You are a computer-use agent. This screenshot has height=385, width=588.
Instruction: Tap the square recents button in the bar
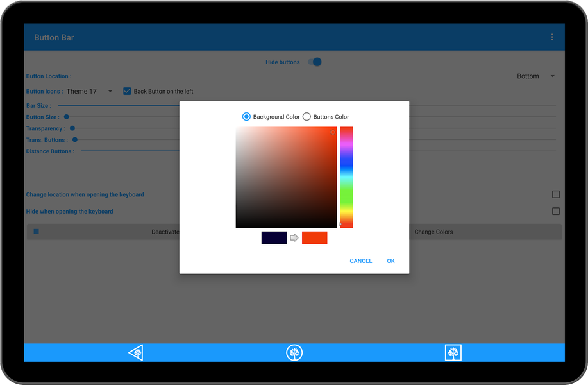(x=453, y=353)
